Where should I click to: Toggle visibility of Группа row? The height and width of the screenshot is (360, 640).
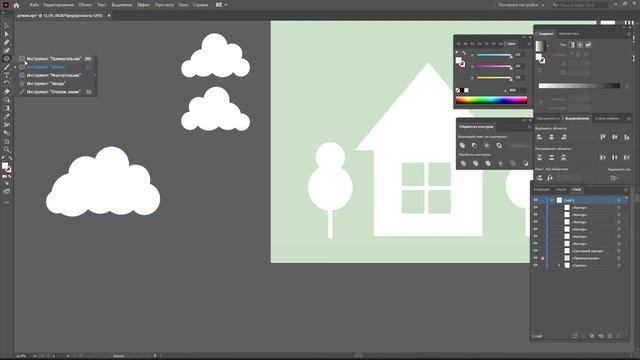point(536,265)
